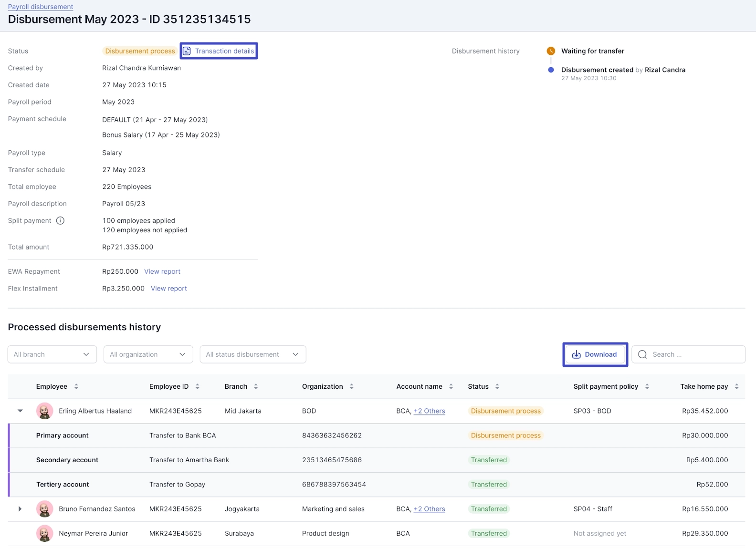Viewport: 756px width, 549px height.
Task: Open Transaction details
Action: click(219, 51)
